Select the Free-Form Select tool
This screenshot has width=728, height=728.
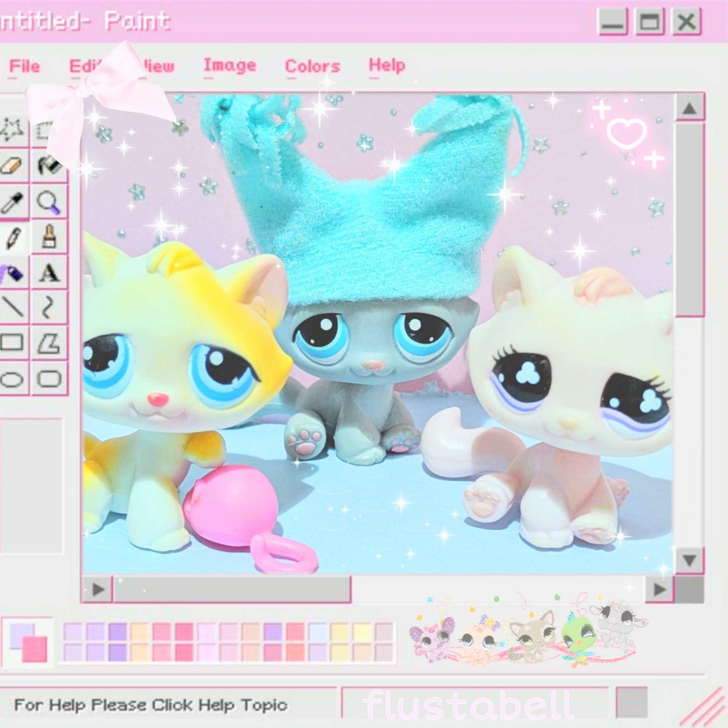(x=12, y=129)
